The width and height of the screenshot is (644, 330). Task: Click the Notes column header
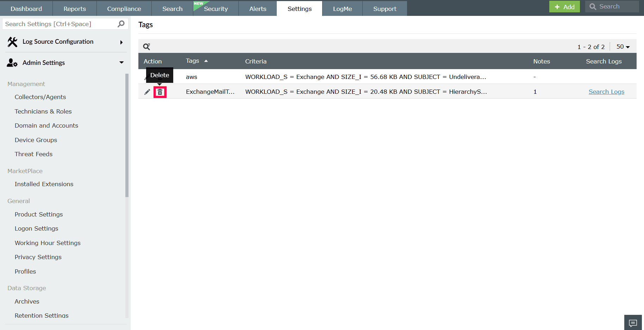pos(542,61)
